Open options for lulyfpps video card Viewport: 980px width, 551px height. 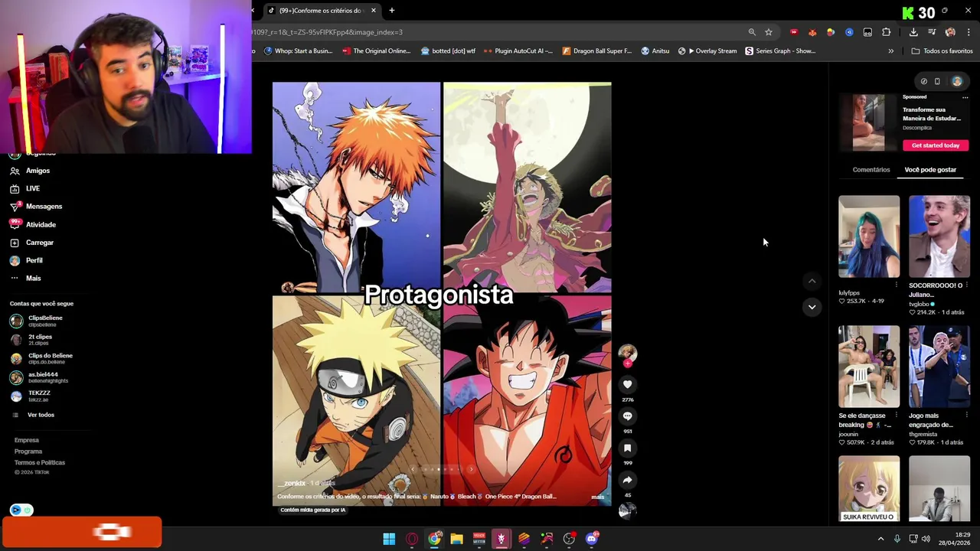click(x=896, y=285)
